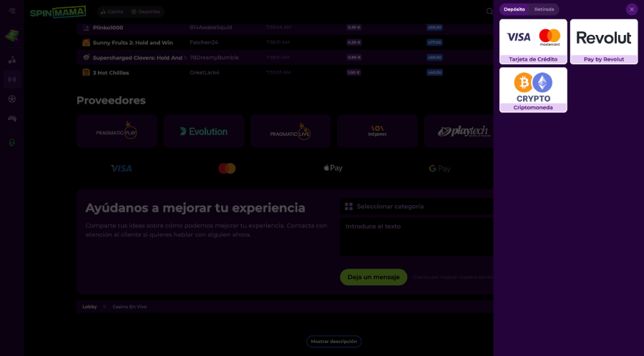
Task: Open Sunny Fruits 2: Hold and Win
Action: point(285,43)
